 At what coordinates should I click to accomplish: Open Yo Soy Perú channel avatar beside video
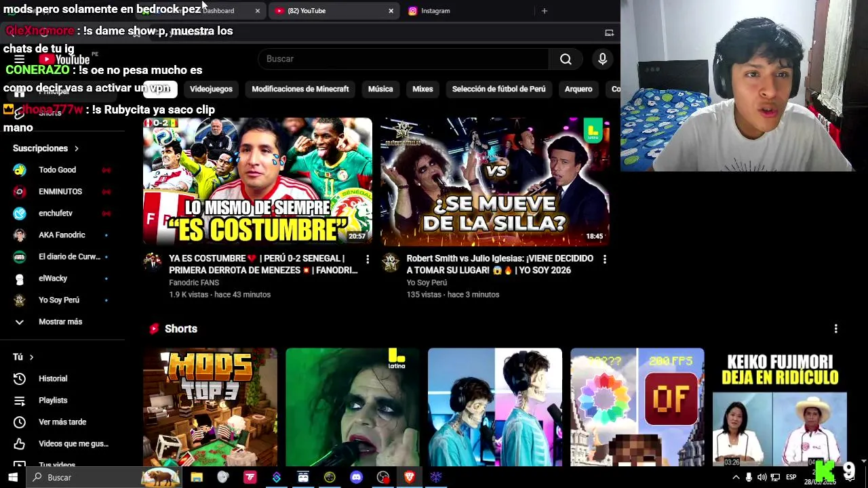click(x=390, y=262)
